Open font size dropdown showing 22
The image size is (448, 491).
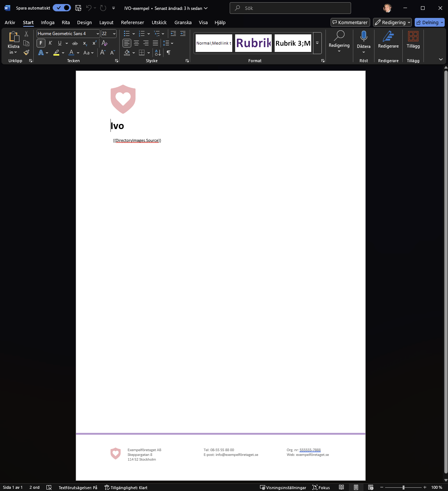[x=114, y=34]
